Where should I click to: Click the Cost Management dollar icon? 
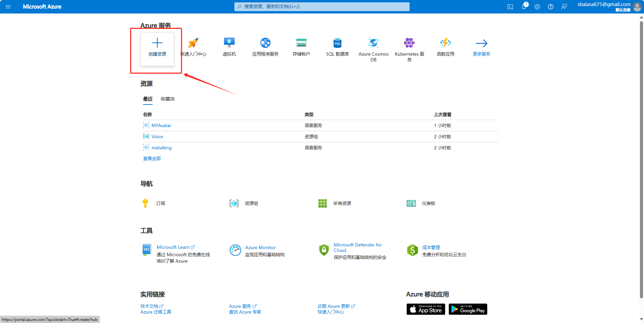coord(413,250)
